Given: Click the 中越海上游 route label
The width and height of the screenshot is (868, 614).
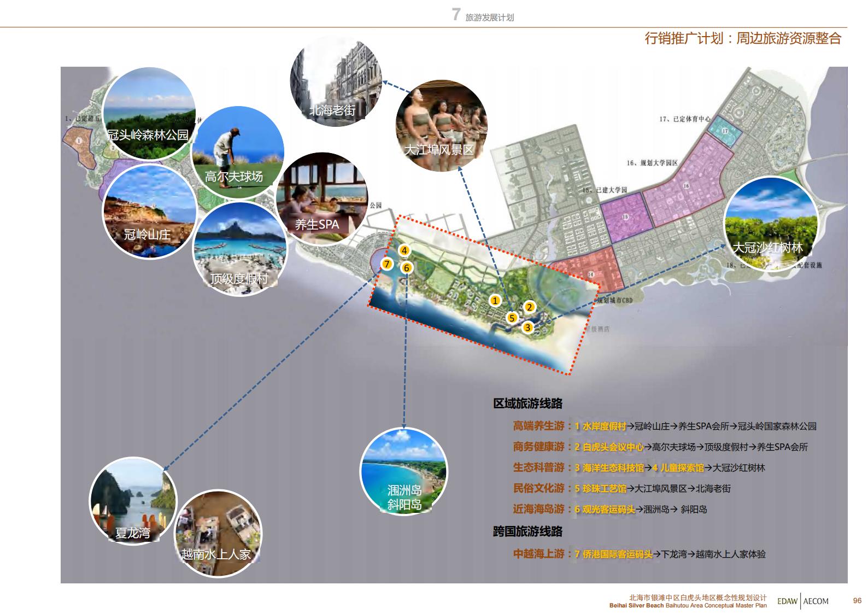Looking at the screenshot, I should tap(538, 554).
